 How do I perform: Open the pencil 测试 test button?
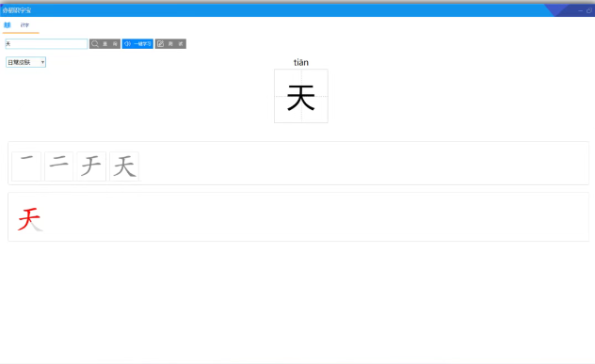tap(170, 44)
